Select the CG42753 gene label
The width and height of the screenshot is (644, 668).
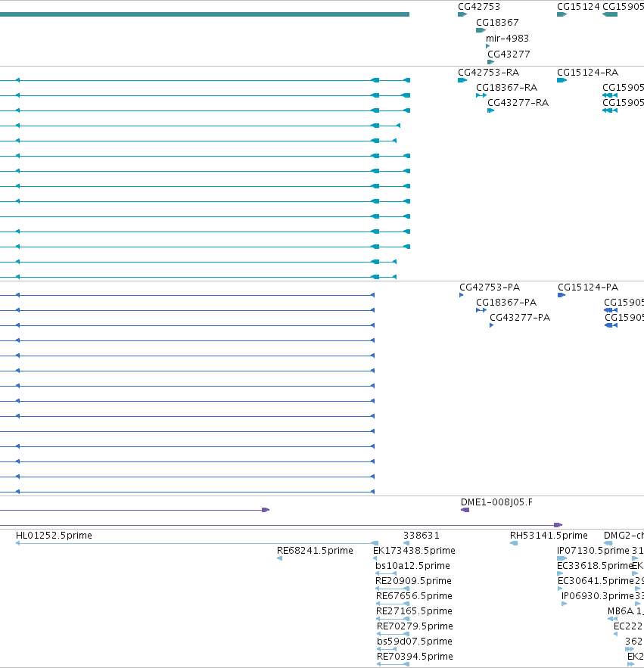478,6
